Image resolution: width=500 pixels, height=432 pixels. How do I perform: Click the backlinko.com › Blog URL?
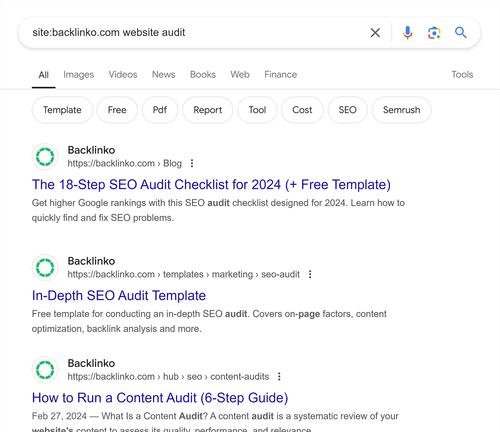pyautogui.click(x=125, y=163)
